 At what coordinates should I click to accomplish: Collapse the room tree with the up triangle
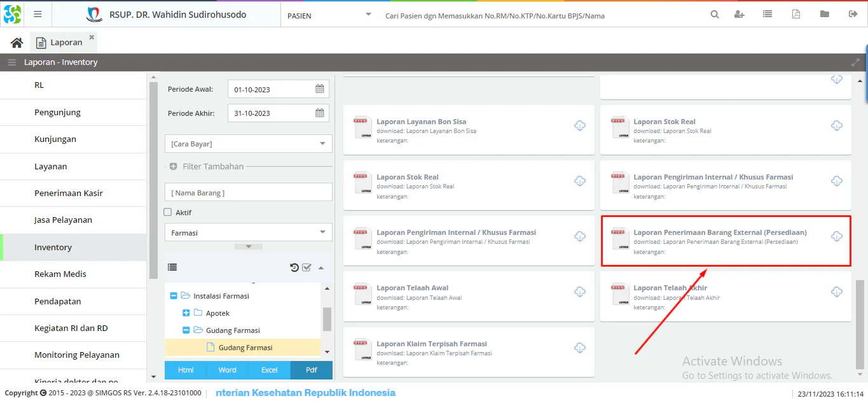[321, 268]
